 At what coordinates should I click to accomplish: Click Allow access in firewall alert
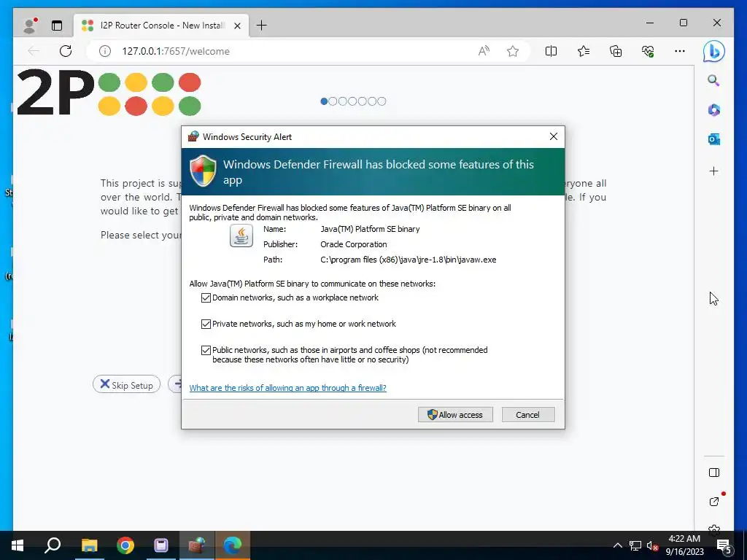455,415
